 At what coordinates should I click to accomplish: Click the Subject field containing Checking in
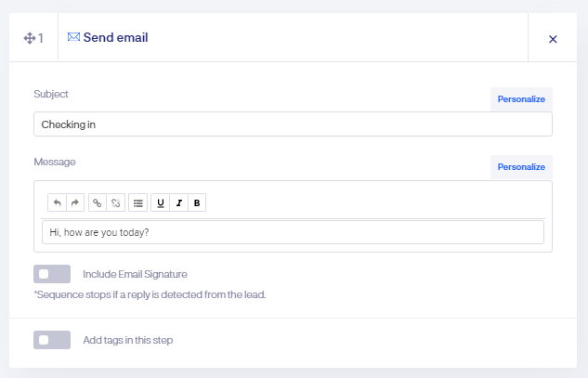[x=293, y=124]
